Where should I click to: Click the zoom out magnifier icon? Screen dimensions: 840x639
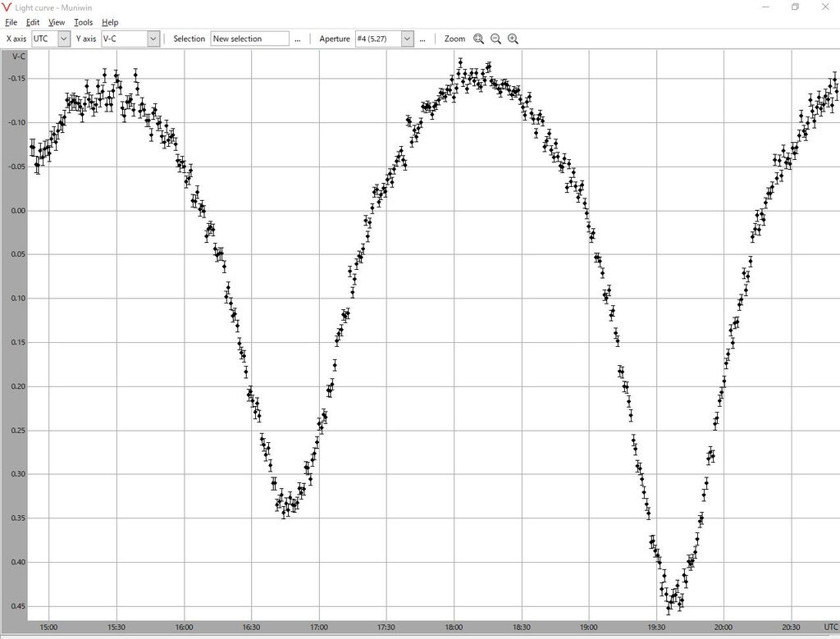495,39
